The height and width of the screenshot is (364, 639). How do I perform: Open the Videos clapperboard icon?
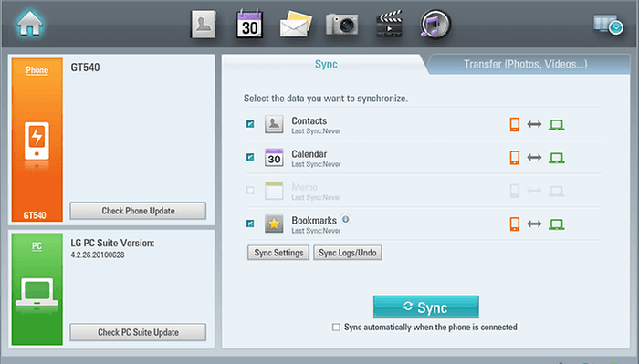click(x=389, y=25)
